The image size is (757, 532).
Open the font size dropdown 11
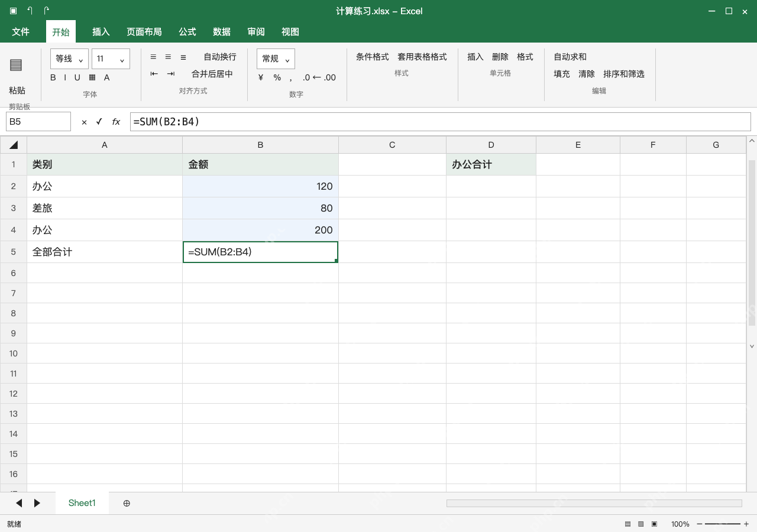point(111,59)
